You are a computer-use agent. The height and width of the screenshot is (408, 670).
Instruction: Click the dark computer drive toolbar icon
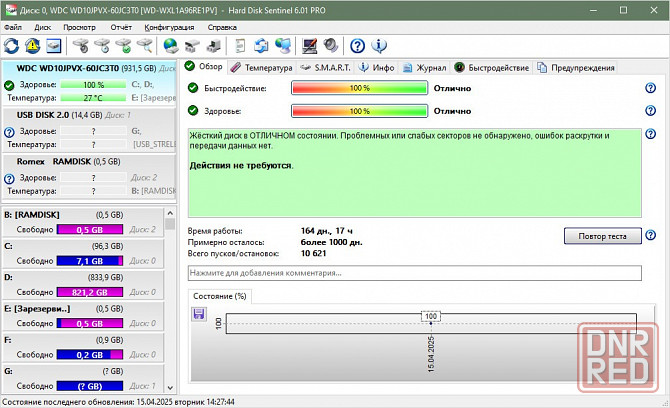[x=213, y=46]
